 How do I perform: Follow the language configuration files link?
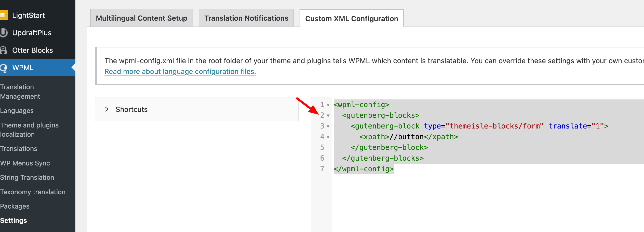point(180,71)
